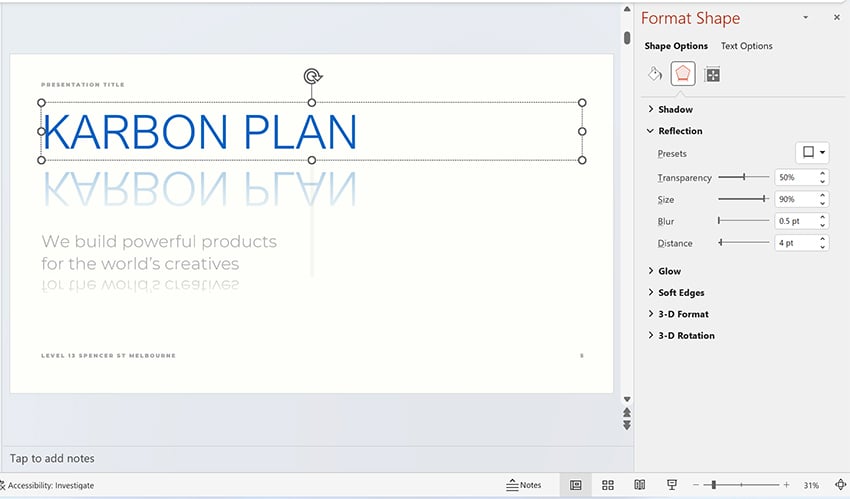Click the Blur value input field
Image resolution: width=850 pixels, height=499 pixels.
tap(795, 221)
